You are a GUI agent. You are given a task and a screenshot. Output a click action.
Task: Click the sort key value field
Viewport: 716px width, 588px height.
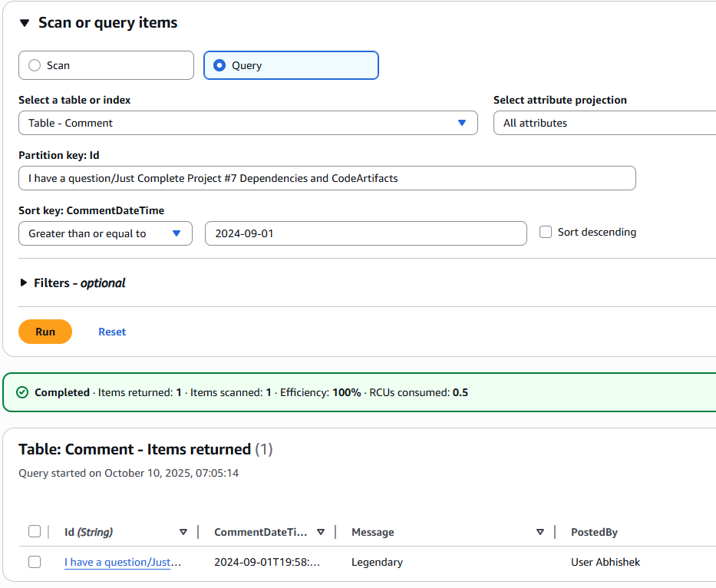[x=365, y=233]
